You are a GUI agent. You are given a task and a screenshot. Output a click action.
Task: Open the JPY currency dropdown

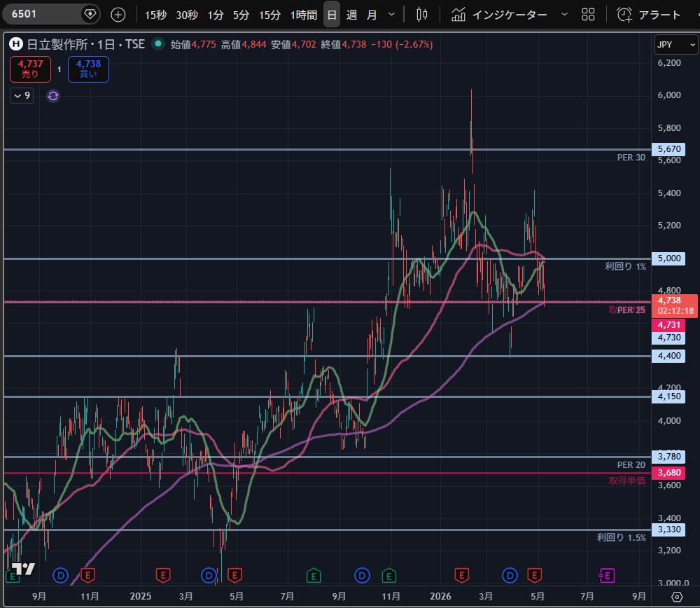pos(676,45)
